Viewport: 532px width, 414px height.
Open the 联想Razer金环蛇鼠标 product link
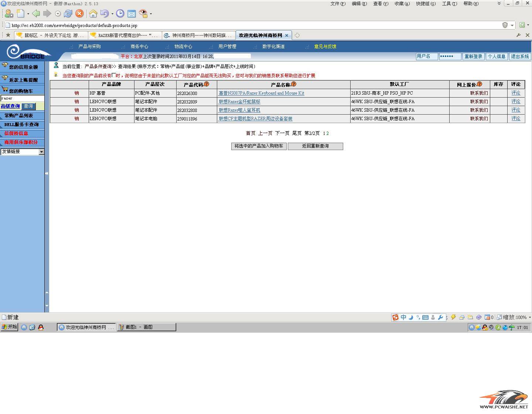(x=239, y=102)
